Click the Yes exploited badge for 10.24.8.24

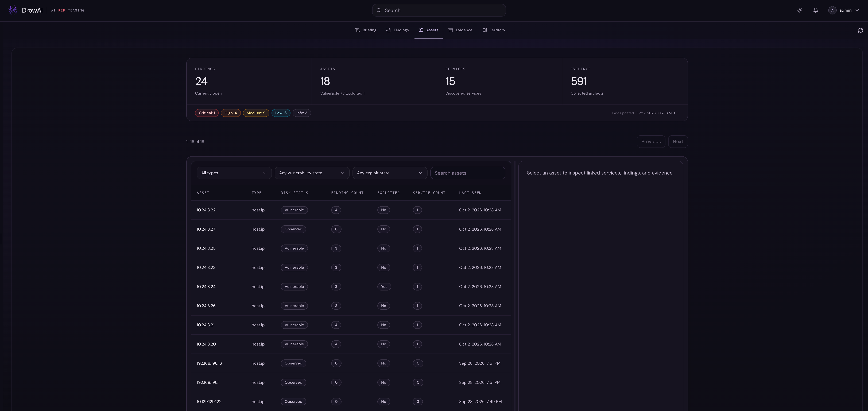click(x=384, y=287)
